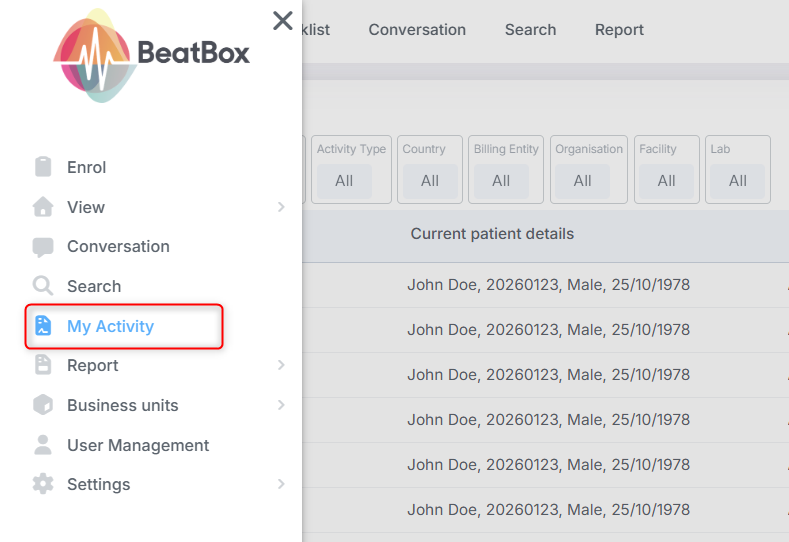Click the View home icon
The image size is (789, 542).
[x=43, y=207]
